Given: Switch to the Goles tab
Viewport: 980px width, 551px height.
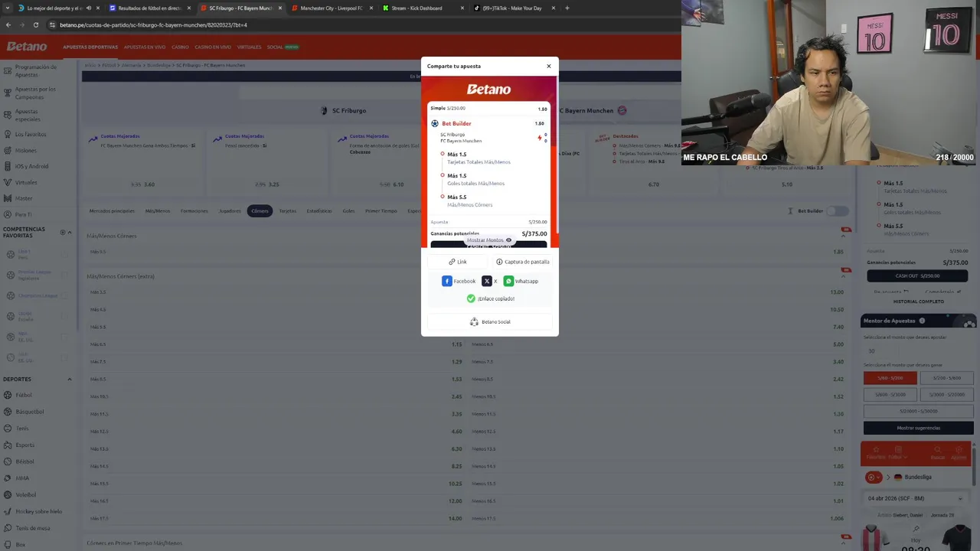Looking at the screenshot, I should 348,210.
